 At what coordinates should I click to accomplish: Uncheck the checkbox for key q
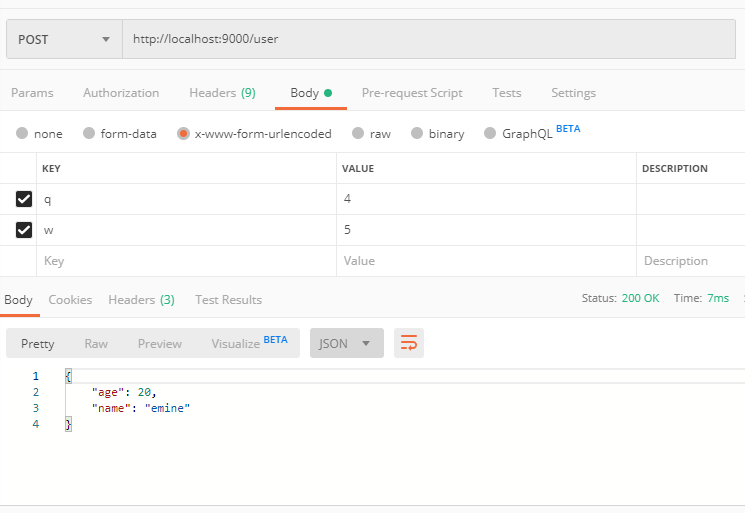(24, 199)
